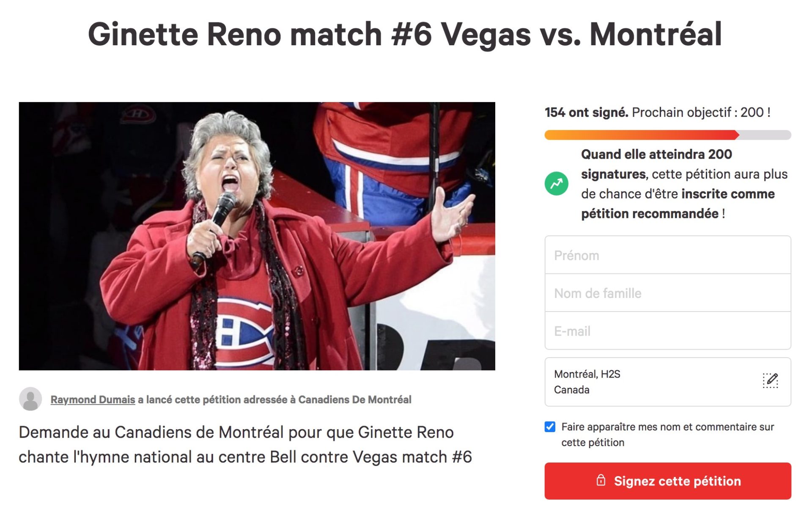Screen dimensions: 812x507
Task: Focus the Nom de famille field
Action: 667,293
